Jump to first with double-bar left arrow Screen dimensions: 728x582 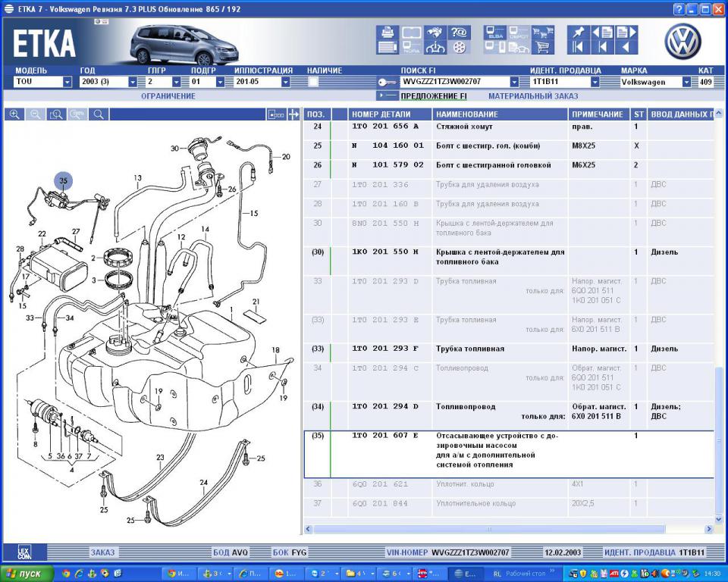coord(578,47)
